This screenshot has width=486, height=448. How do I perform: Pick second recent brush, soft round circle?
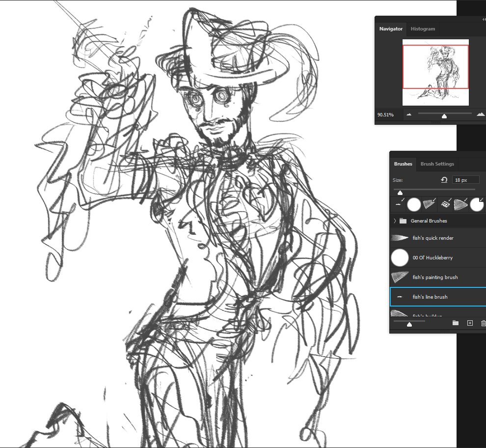pos(414,205)
